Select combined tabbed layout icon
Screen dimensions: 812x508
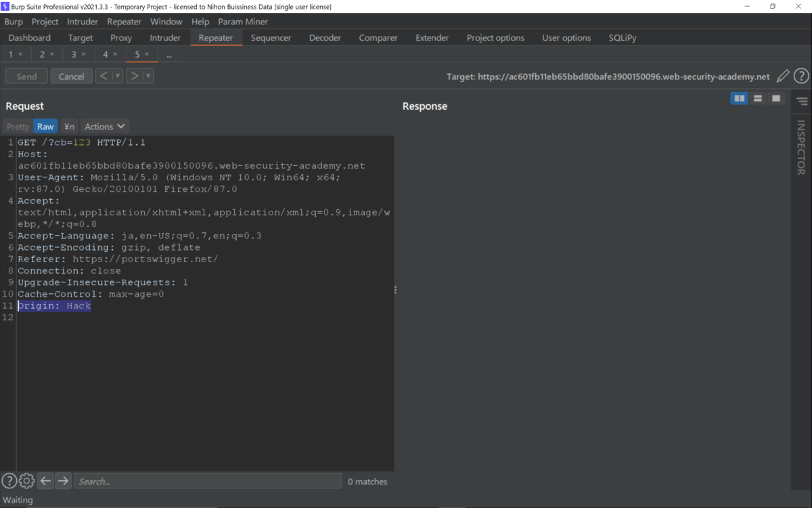[x=776, y=99]
